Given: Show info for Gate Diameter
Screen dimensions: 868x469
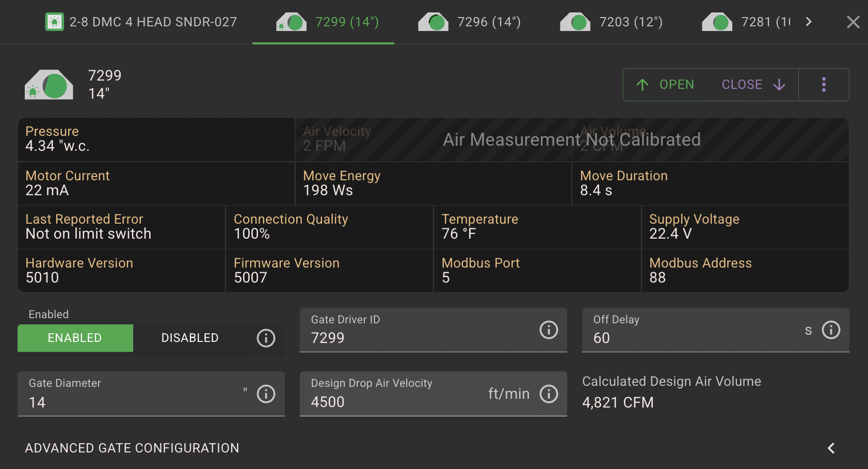Looking at the screenshot, I should click(266, 394).
